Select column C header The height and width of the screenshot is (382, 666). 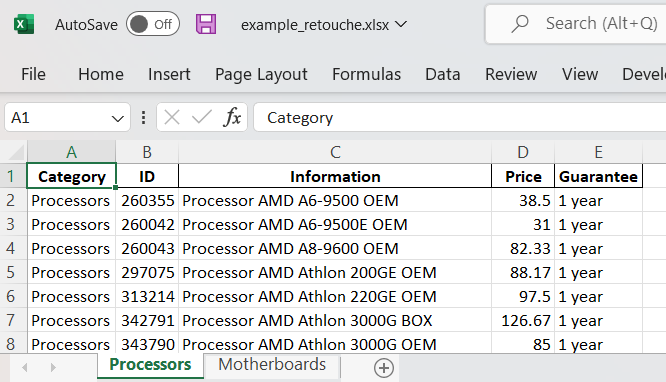tap(335, 152)
